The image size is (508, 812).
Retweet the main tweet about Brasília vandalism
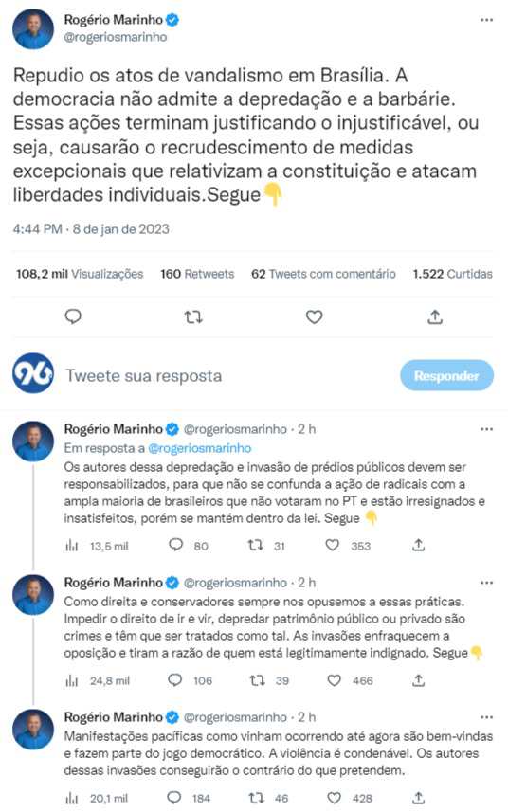coord(193,316)
